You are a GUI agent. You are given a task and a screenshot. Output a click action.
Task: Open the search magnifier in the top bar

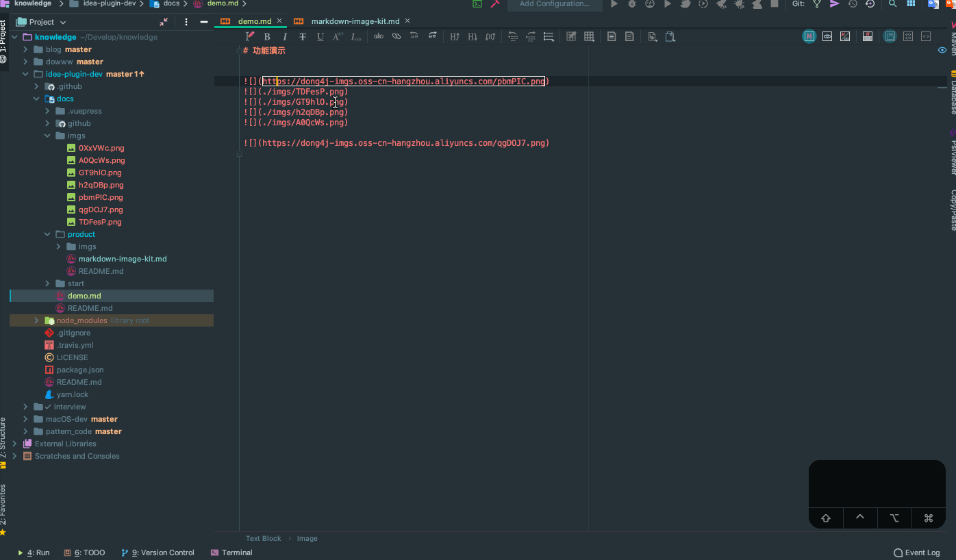click(x=892, y=4)
